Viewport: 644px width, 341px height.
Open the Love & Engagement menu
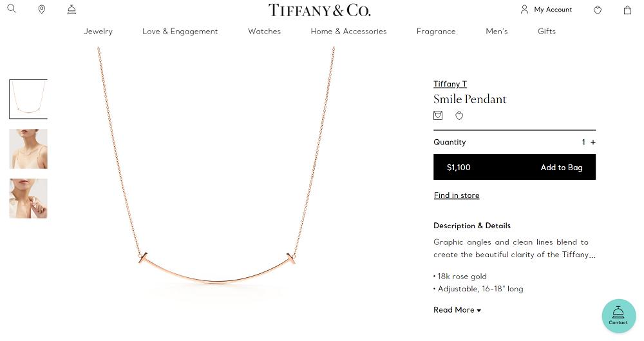point(180,32)
